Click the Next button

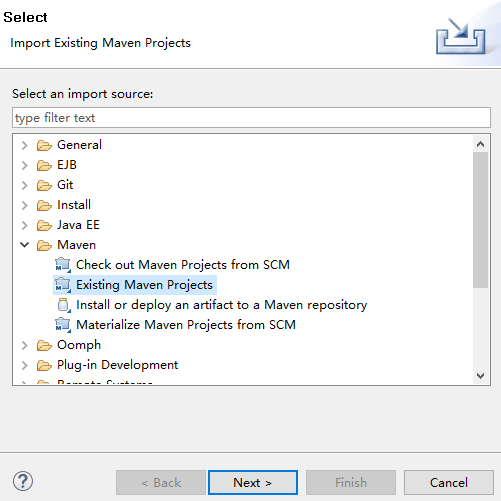coord(253,482)
